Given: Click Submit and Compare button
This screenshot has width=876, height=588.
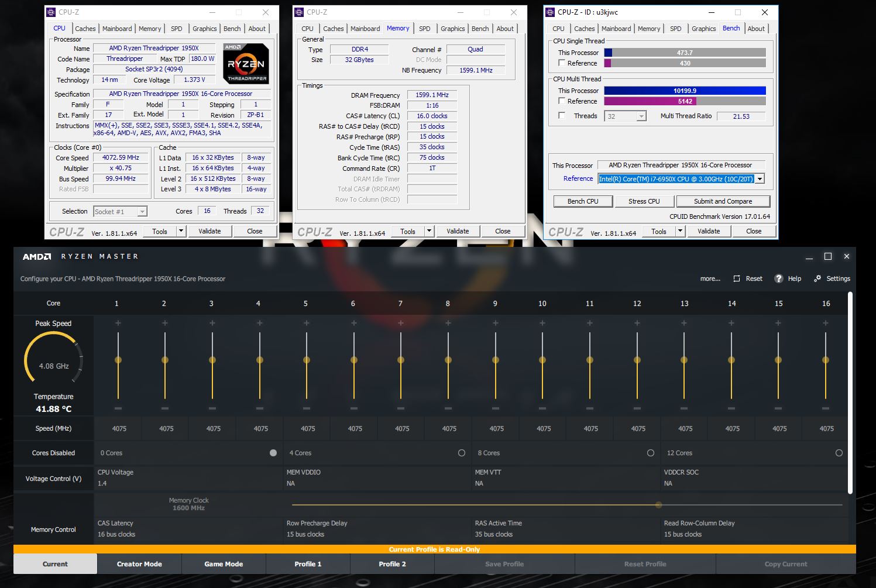Looking at the screenshot, I should coord(723,201).
